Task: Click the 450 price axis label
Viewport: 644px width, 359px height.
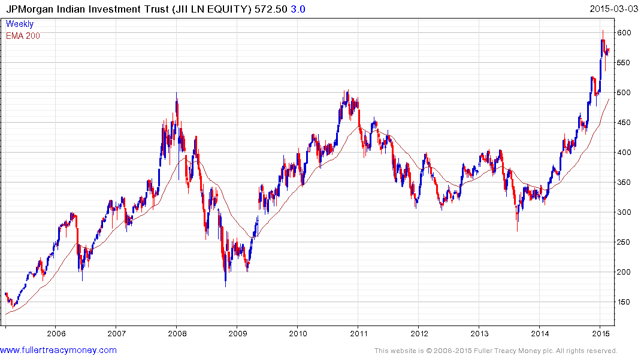Action: tap(624, 123)
